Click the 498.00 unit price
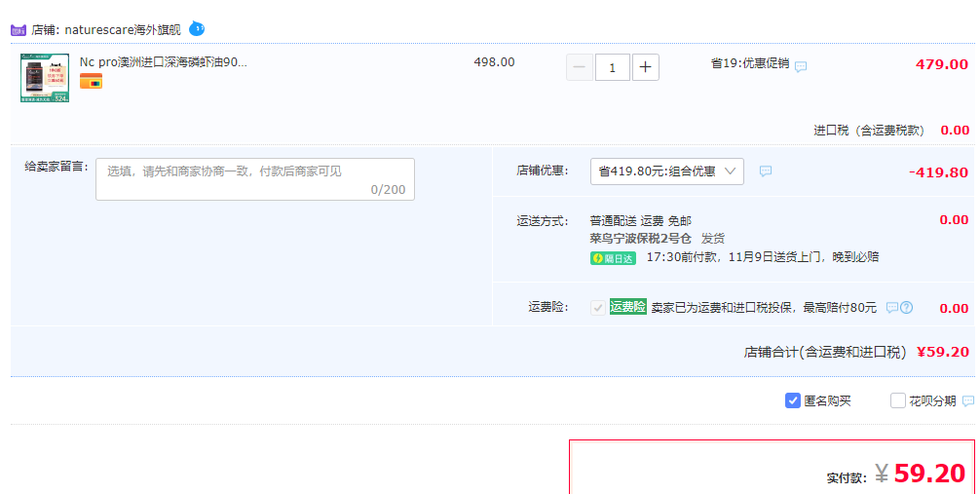Screen dimensions: 980x494 coord(494,62)
